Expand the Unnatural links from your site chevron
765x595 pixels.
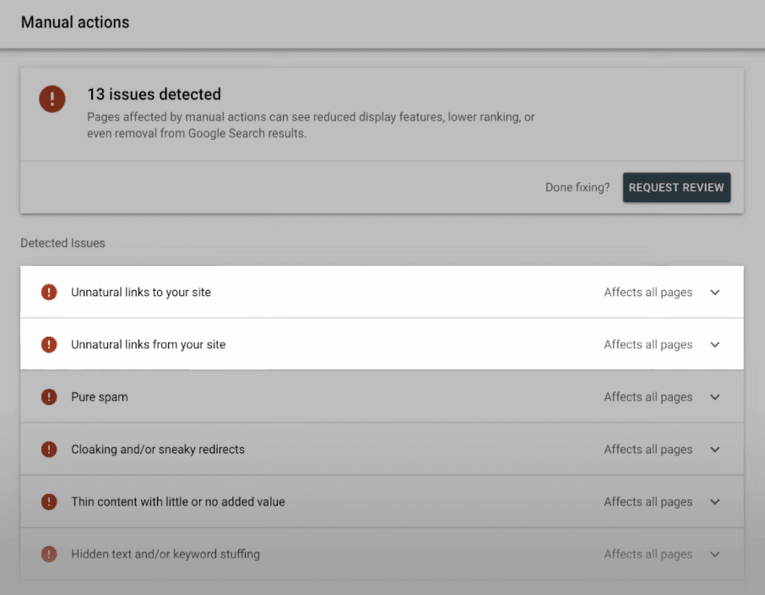(x=715, y=345)
